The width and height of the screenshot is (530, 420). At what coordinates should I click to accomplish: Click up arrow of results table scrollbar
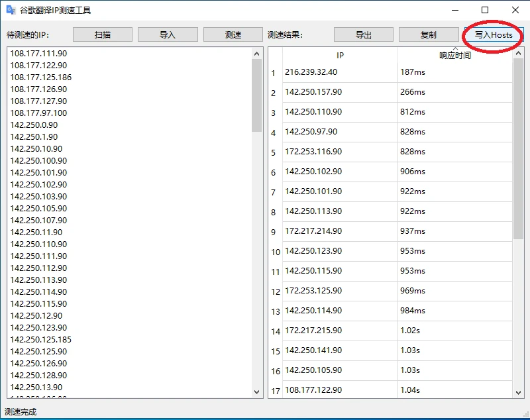[518, 54]
